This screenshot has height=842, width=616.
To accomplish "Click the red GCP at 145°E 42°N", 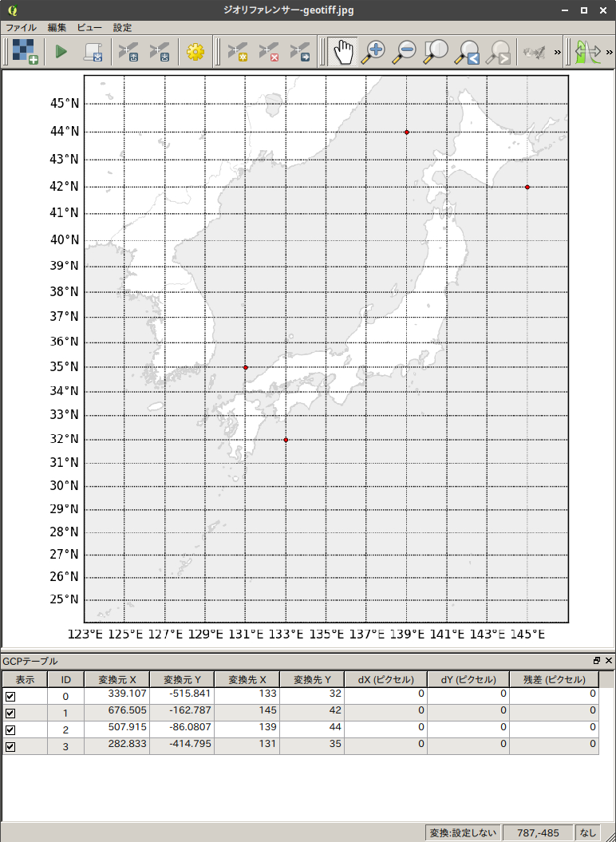I will point(527,187).
